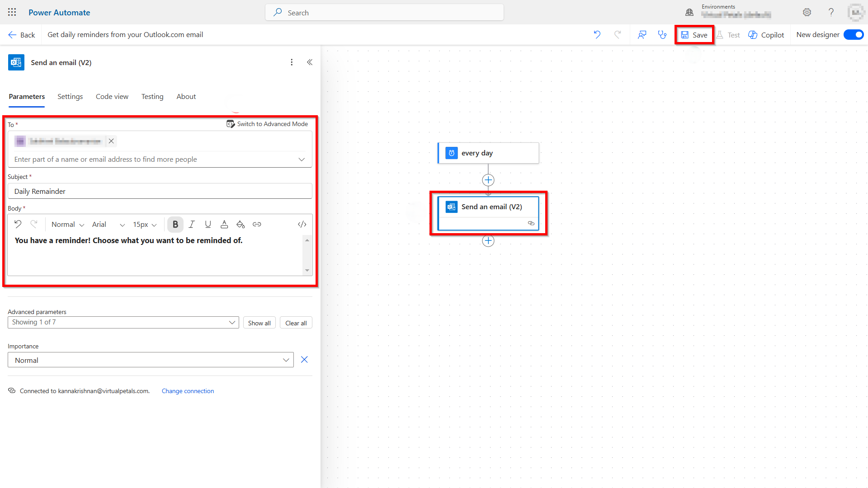Viewport: 868px width, 488px height.
Task: Toggle italic formatting
Action: point(192,224)
